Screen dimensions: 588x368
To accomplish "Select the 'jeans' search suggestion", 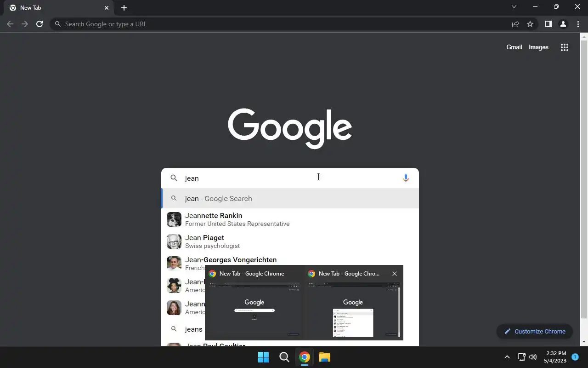I will tap(193, 329).
